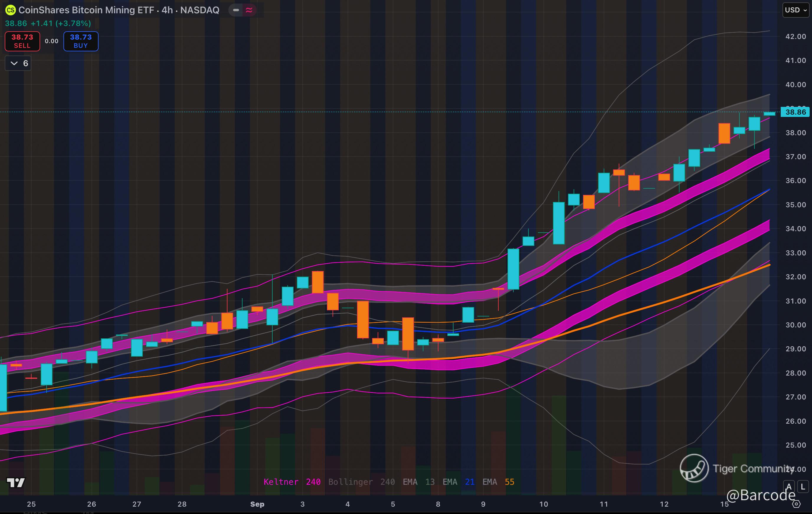This screenshot has width=812, height=514.
Task: Click the Sep date marker on time axis
Action: coord(257,504)
